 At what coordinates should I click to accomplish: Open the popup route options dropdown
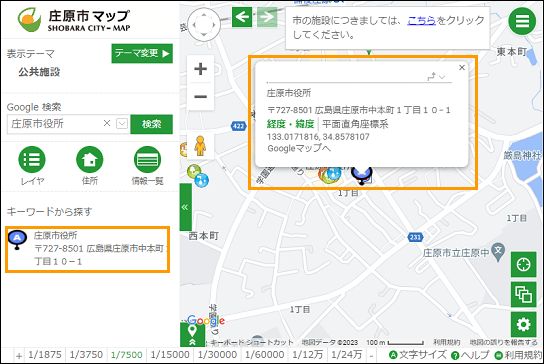pos(436,76)
